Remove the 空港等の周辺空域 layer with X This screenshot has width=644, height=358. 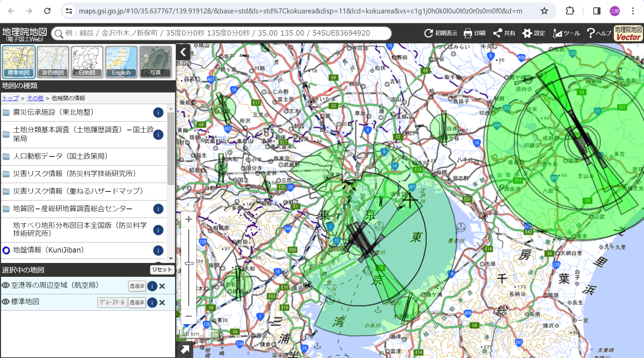(162, 286)
